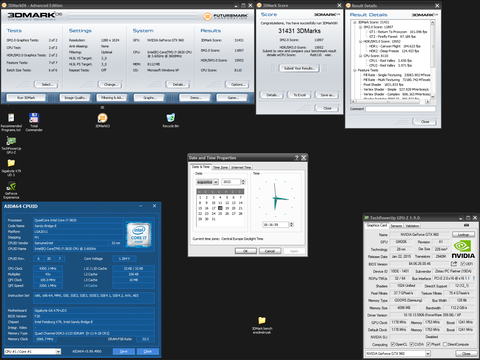Open the Time Zone tab

[x=220, y=167]
